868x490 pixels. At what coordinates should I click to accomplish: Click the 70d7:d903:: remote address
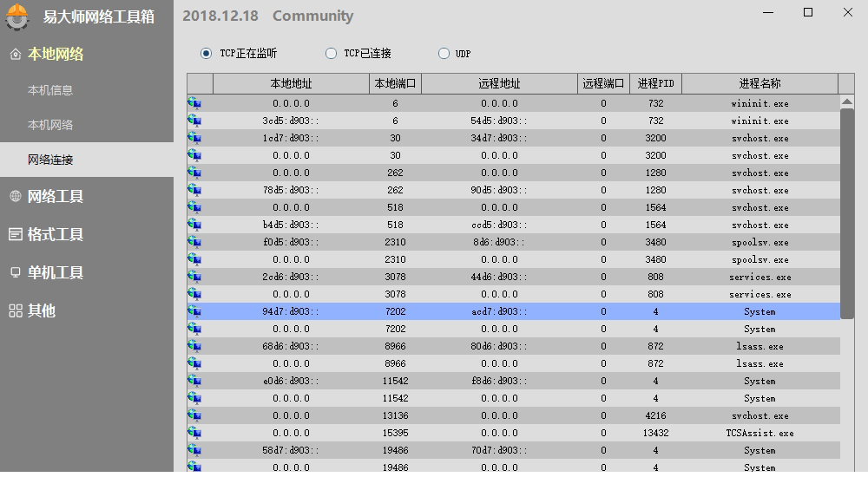pos(499,449)
